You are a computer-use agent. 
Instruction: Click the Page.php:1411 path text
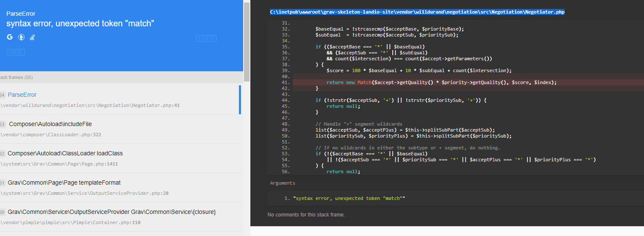pyautogui.click(x=59, y=164)
